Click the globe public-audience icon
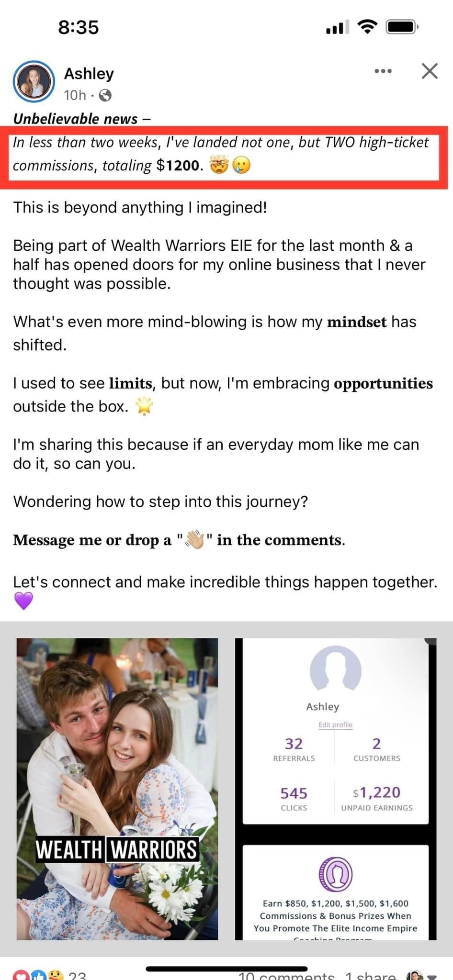 point(105,96)
